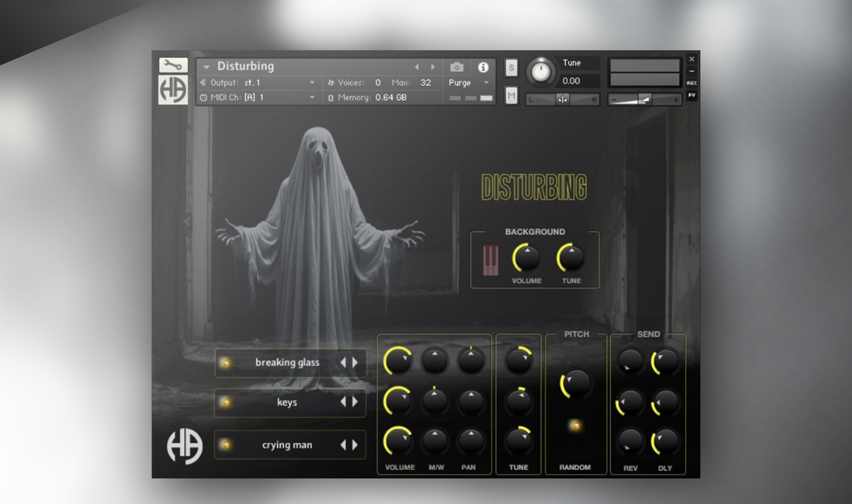Adjust the breaking glass row TUNE knob
The width and height of the screenshot is (852, 504).
pyautogui.click(x=518, y=361)
